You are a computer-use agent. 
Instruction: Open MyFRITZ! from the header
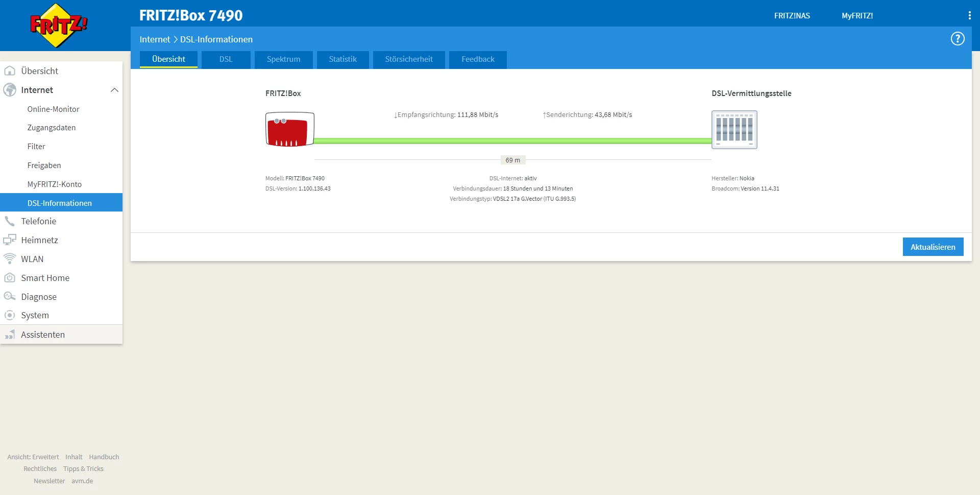857,16
